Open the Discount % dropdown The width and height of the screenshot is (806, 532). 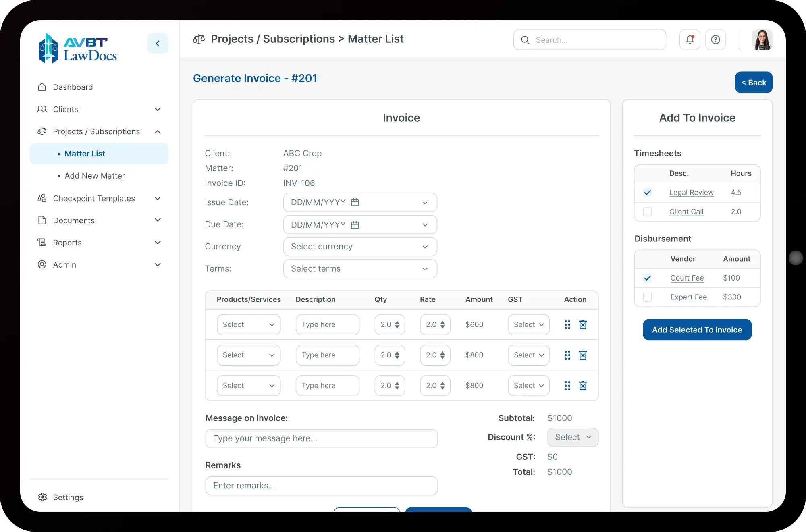[573, 437]
